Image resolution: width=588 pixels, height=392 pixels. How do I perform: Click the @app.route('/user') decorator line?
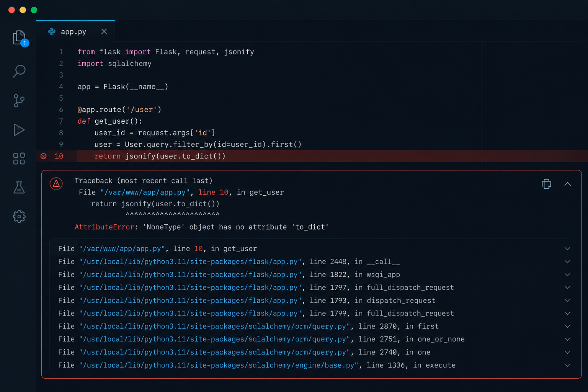[x=119, y=109]
